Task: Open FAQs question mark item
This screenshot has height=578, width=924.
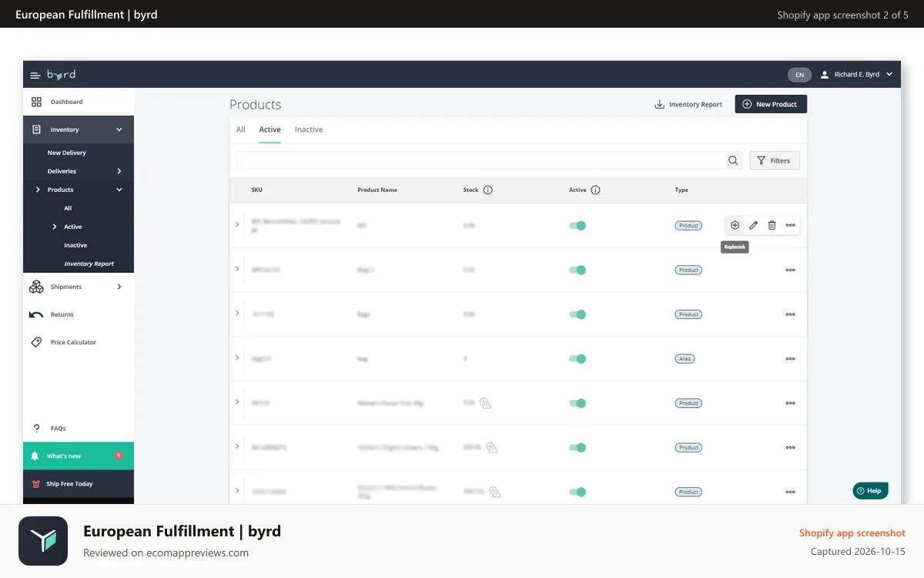Action: pyautogui.click(x=36, y=428)
